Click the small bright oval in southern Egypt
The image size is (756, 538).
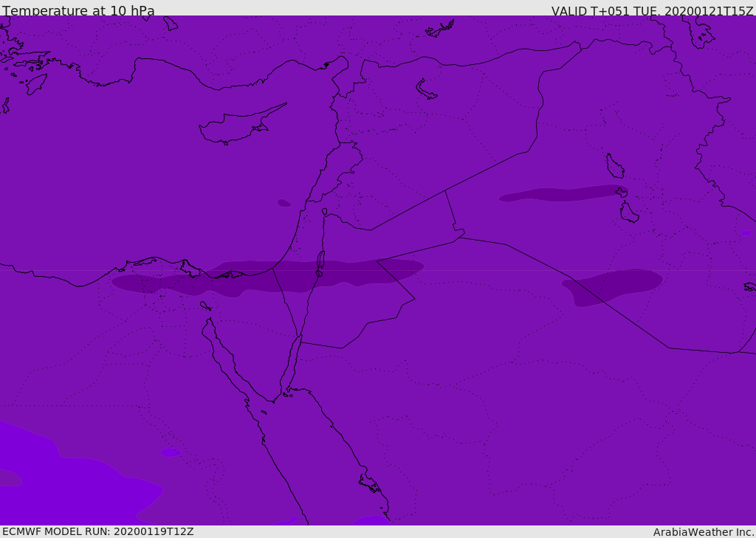coord(170,452)
